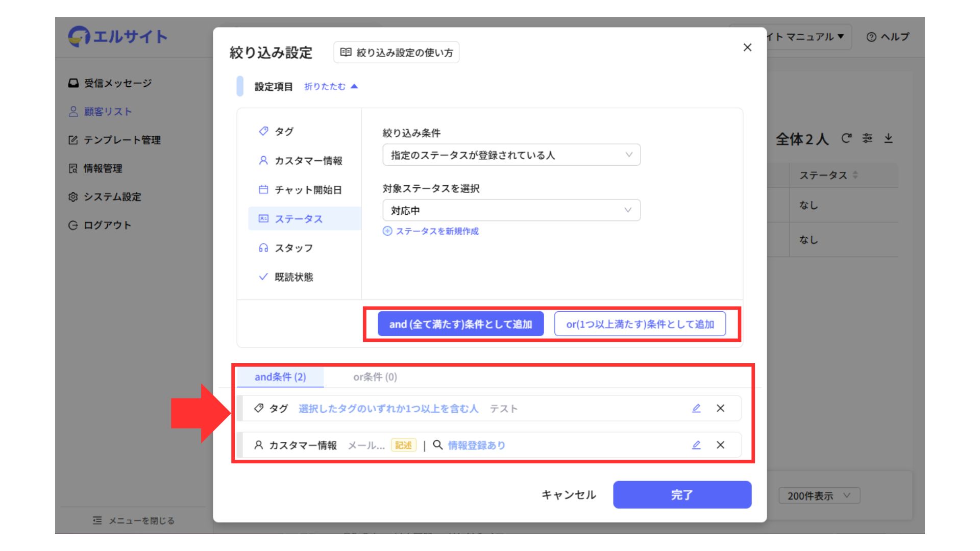Edit the カスタマー情報 condition with pencil icon
This screenshot has height=551, width=980.
tap(696, 445)
